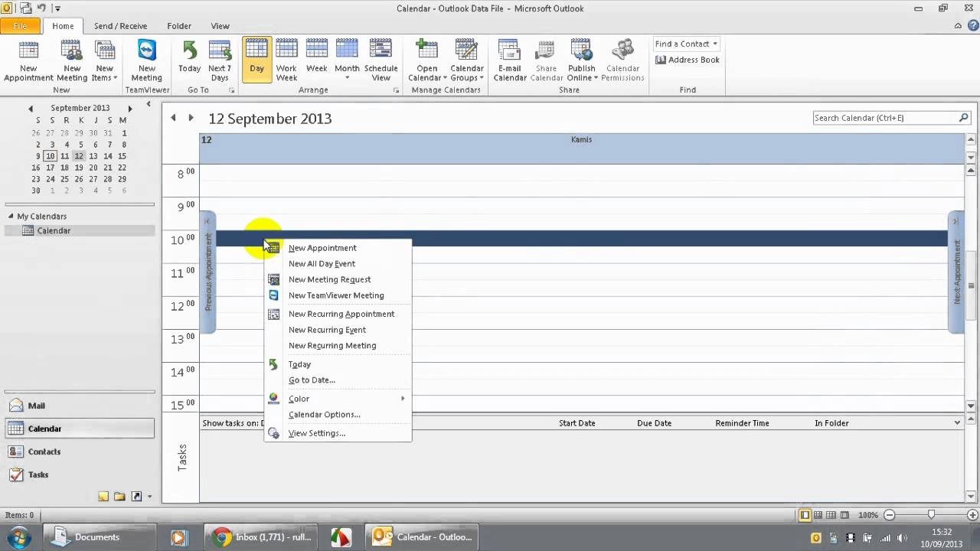This screenshot has height=551, width=980.
Task: Open Find a Contact box
Action: coord(686,44)
